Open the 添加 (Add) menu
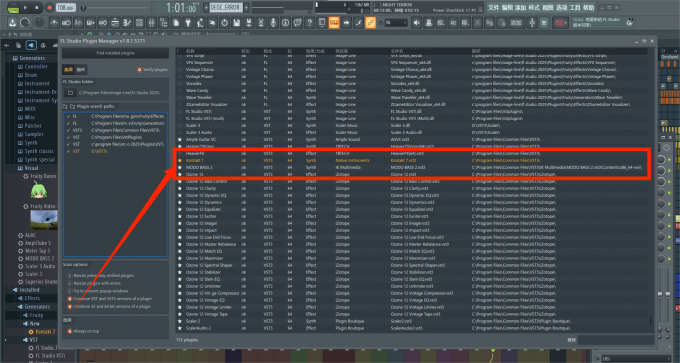The height and width of the screenshot is (363, 680). (520, 7)
